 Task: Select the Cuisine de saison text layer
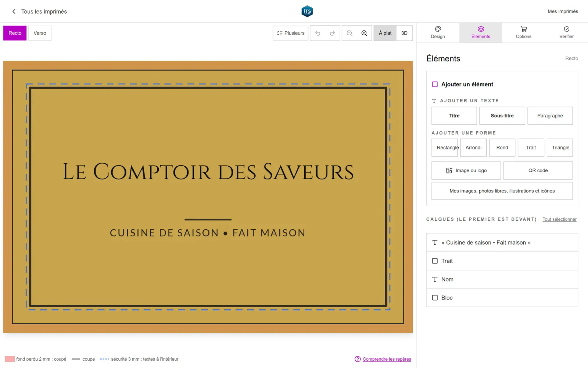click(x=502, y=243)
